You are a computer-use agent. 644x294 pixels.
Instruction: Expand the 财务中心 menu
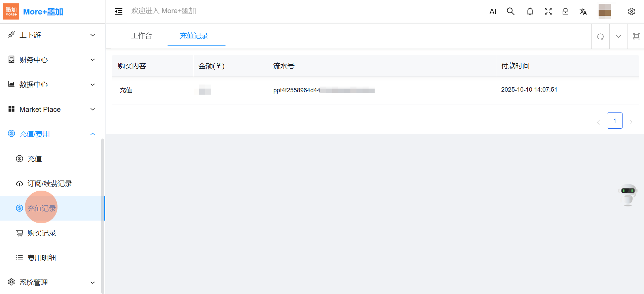52,60
